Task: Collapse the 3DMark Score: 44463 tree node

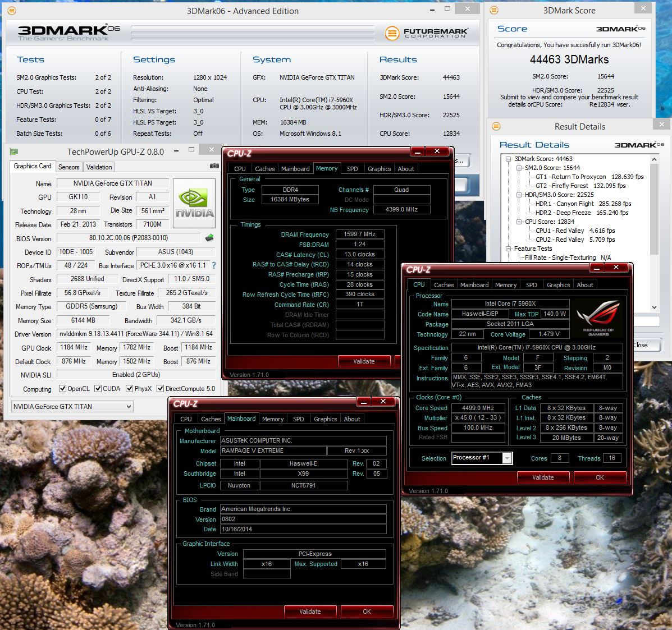Action: pos(508,159)
